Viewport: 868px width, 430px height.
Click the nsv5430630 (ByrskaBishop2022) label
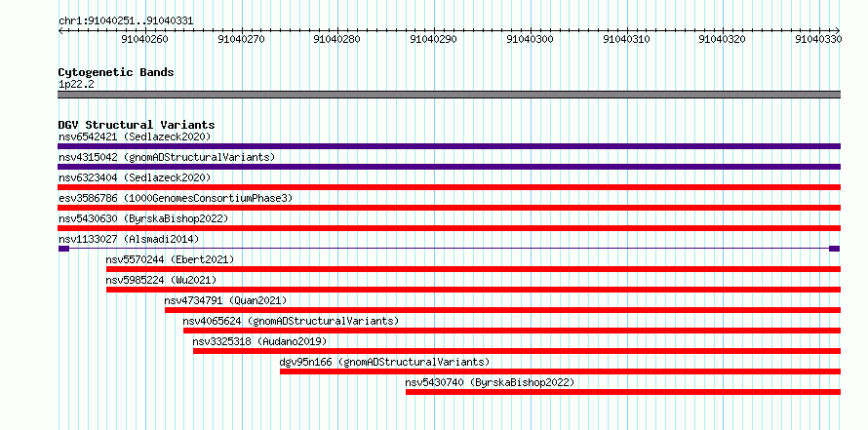(143, 218)
